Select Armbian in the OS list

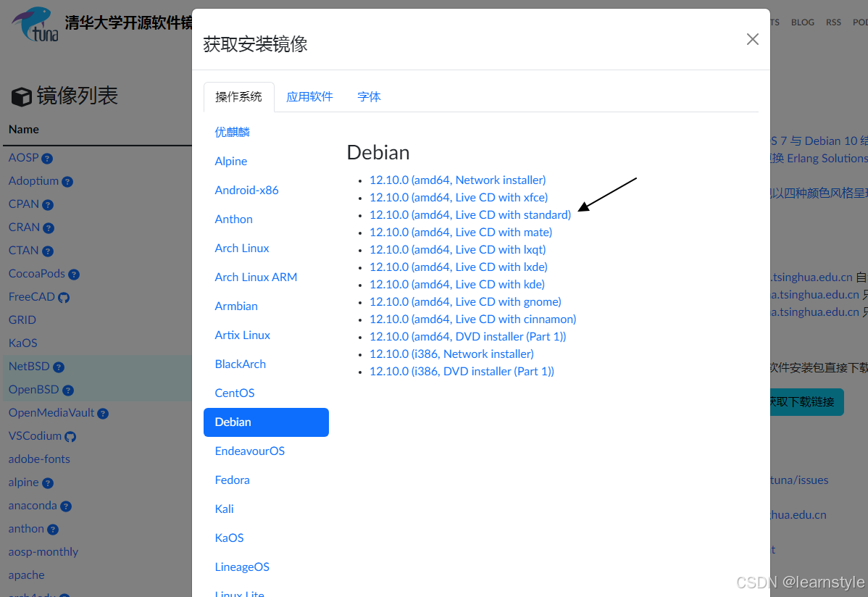coord(236,306)
